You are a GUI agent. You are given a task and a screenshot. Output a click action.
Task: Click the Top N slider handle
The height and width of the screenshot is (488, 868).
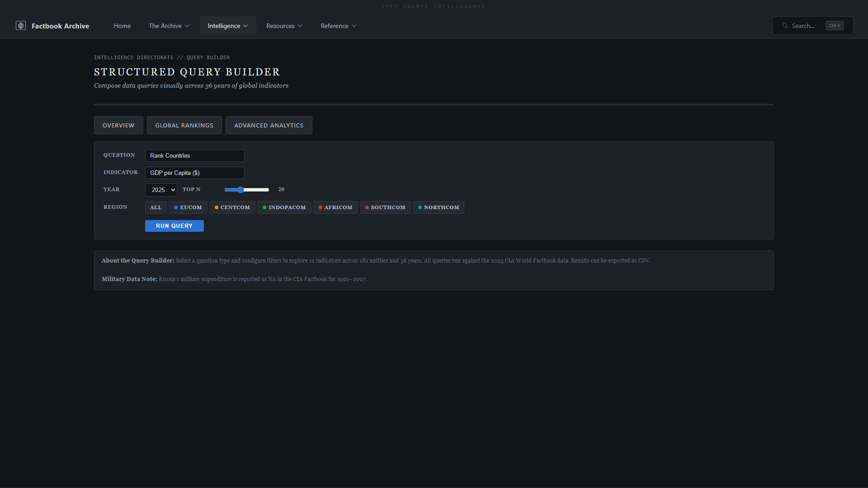[x=241, y=190]
